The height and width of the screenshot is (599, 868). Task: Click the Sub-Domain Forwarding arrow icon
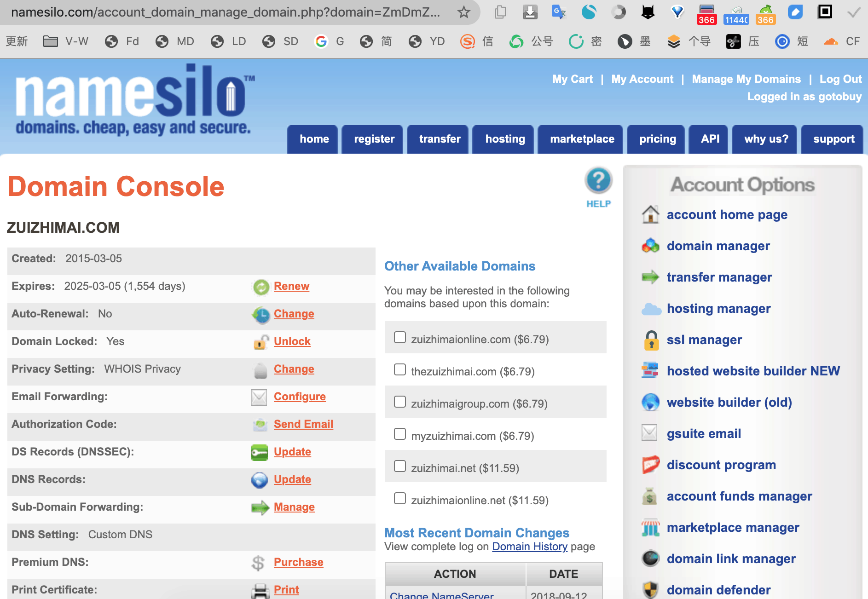pyautogui.click(x=260, y=508)
